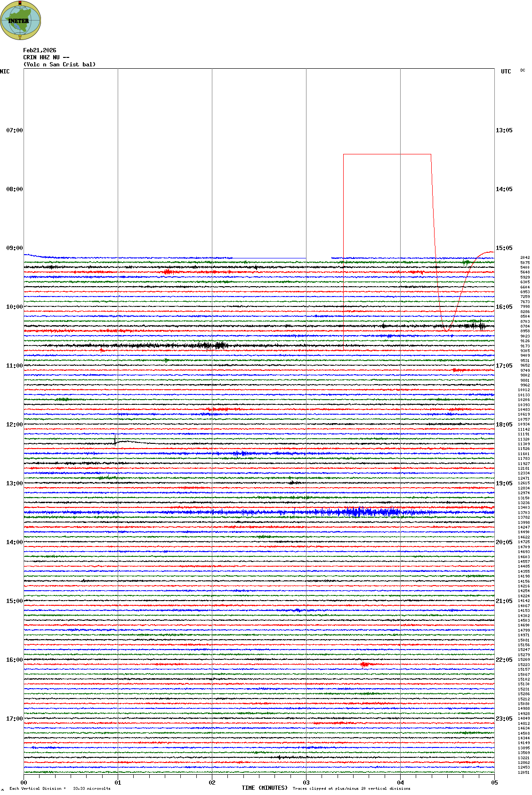Select the 13:00 local time marker
532x795 pixels.
[x=14, y=483]
